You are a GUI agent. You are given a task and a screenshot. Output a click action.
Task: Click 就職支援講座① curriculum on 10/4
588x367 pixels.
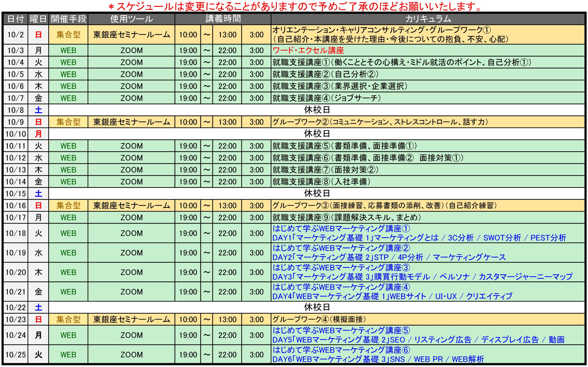(428, 62)
